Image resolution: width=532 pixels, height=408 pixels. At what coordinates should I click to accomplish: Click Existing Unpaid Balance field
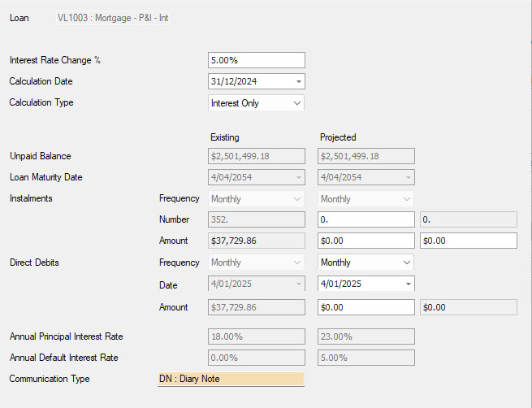(x=257, y=156)
